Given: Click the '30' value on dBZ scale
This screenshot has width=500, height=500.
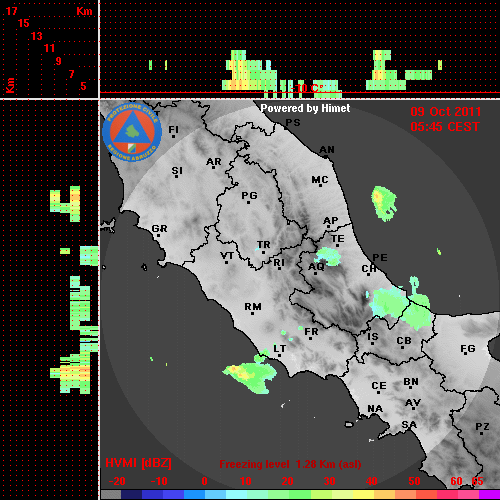Looking at the screenshot, I should point(329,481).
